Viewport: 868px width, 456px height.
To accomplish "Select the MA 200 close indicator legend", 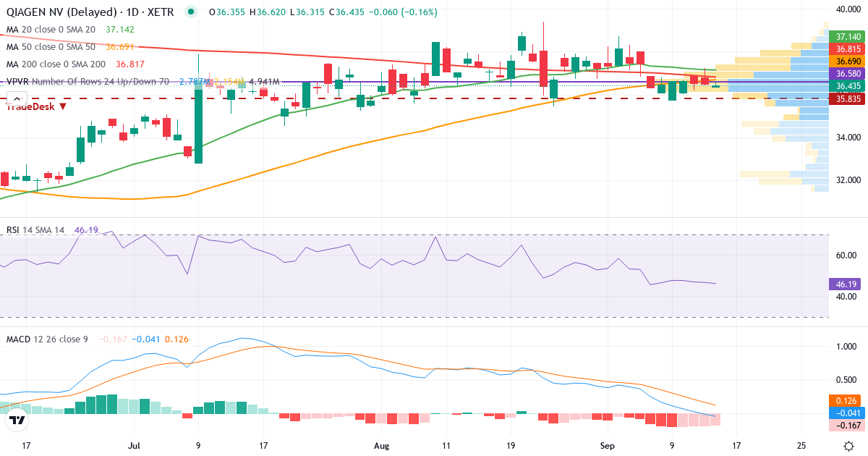I will click(x=56, y=64).
